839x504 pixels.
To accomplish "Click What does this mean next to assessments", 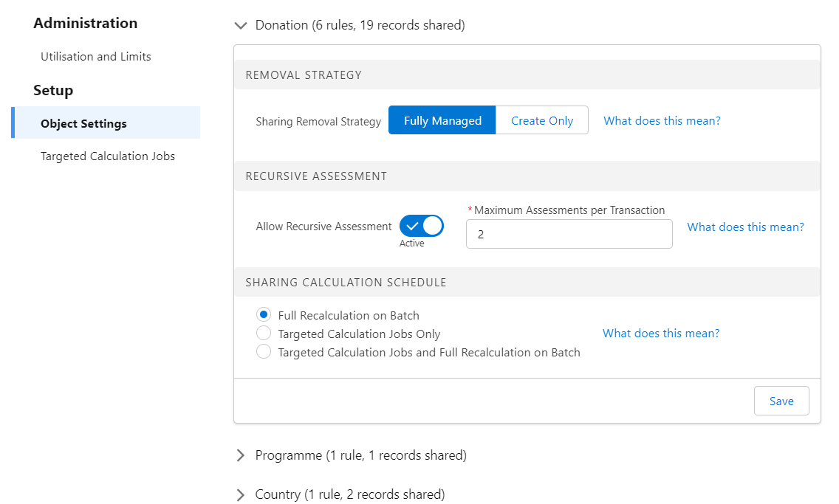I will (x=745, y=227).
